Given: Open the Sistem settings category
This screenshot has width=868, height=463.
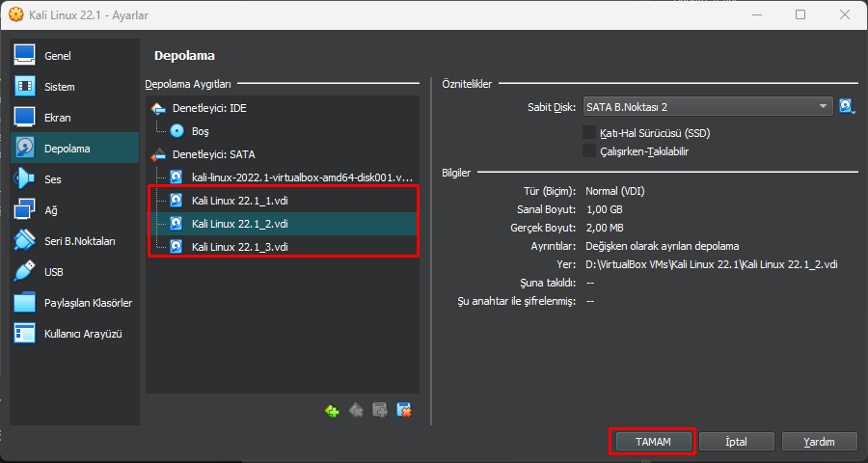Looking at the screenshot, I should point(74,87).
